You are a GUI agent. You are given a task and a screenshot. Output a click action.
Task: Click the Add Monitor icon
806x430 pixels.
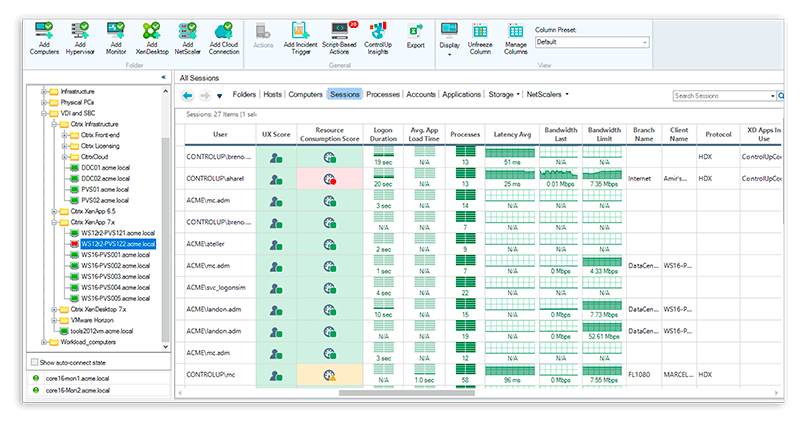click(x=116, y=31)
